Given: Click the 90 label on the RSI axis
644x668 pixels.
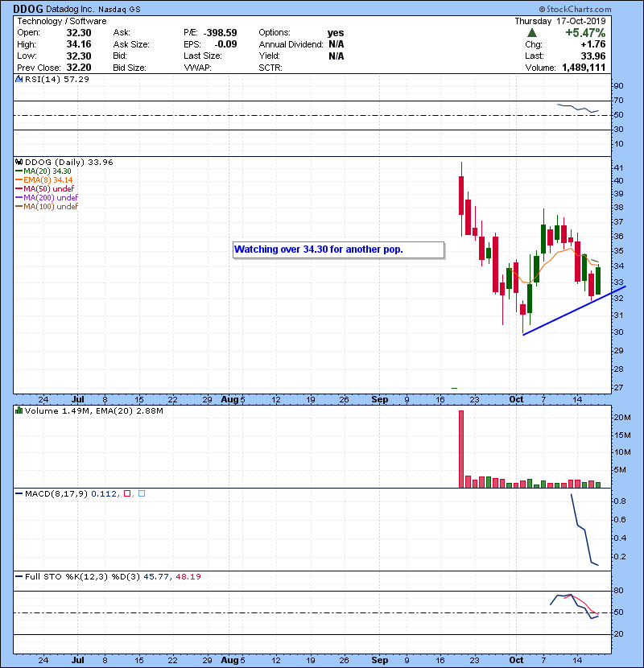Looking at the screenshot, I should (618, 85).
